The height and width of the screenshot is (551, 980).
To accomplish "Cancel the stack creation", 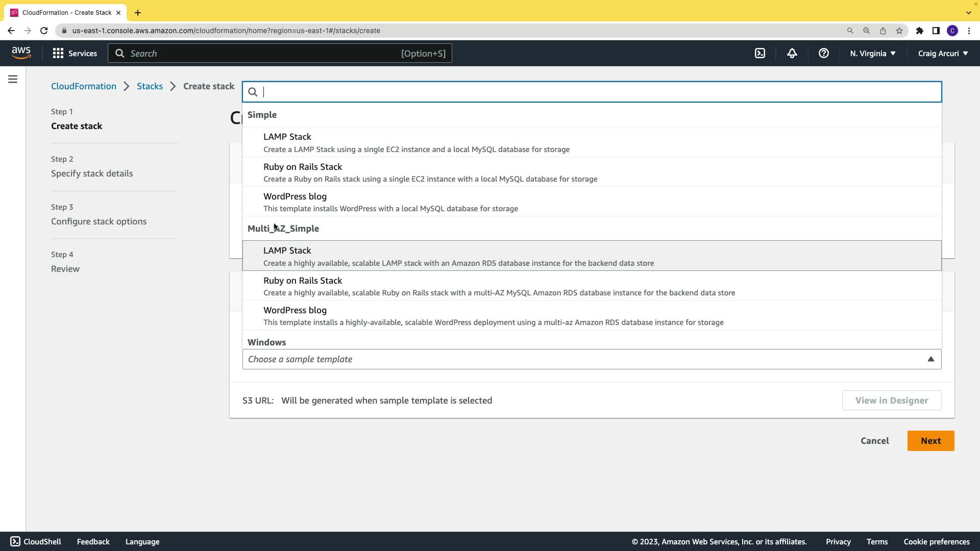I will 874,441.
